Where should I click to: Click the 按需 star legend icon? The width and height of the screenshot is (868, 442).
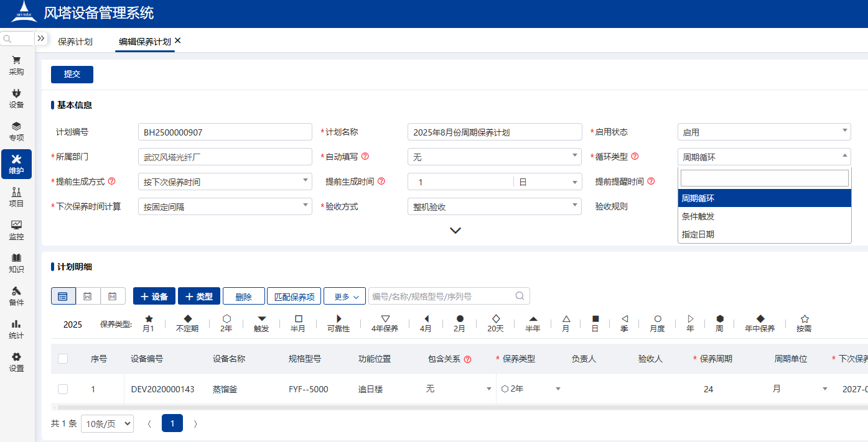[803, 318]
